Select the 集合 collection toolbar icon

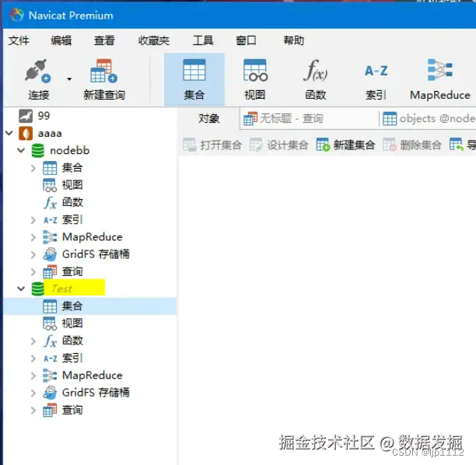[x=194, y=70]
